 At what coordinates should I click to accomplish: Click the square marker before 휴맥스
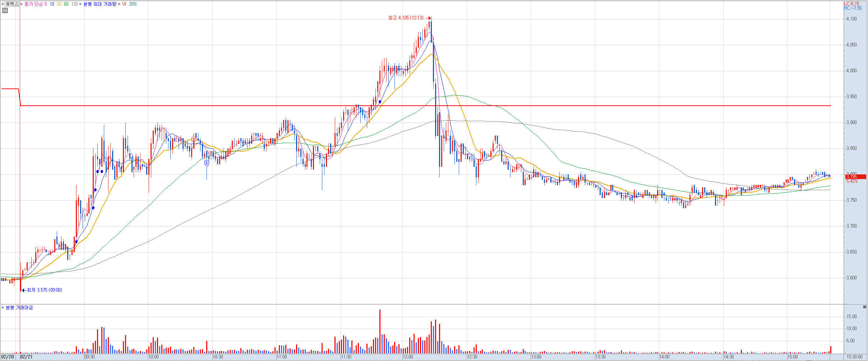click(3, 4)
